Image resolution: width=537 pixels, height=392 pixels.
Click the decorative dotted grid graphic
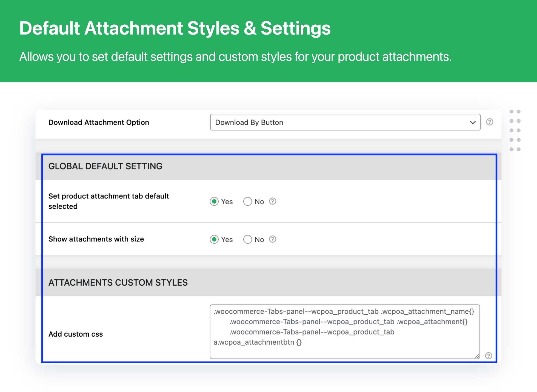coord(515,130)
